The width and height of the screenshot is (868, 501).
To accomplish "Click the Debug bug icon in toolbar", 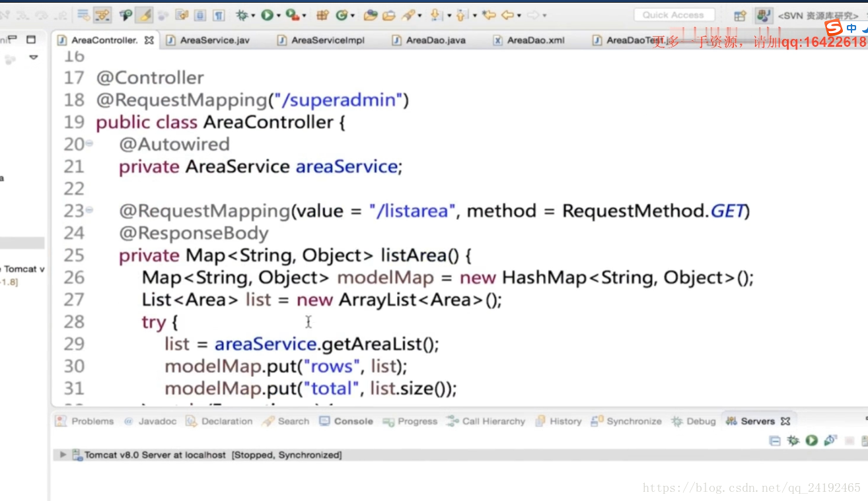I will coord(242,15).
